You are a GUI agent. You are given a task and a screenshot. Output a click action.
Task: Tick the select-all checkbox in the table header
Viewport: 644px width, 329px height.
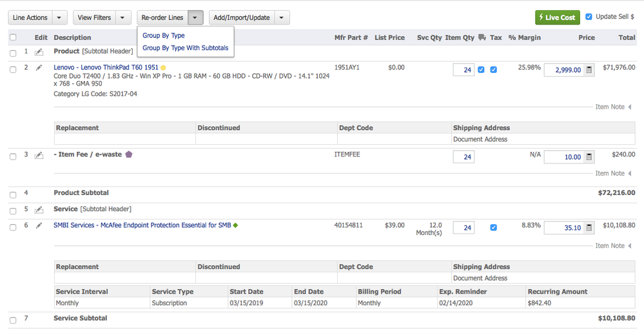[13, 37]
